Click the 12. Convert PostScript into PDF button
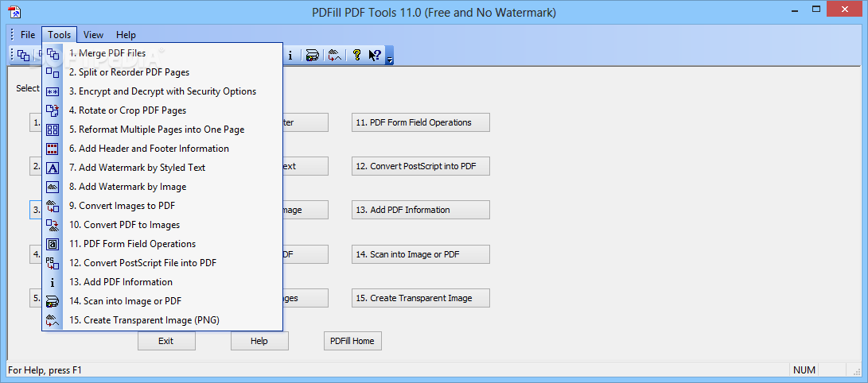 (x=421, y=166)
